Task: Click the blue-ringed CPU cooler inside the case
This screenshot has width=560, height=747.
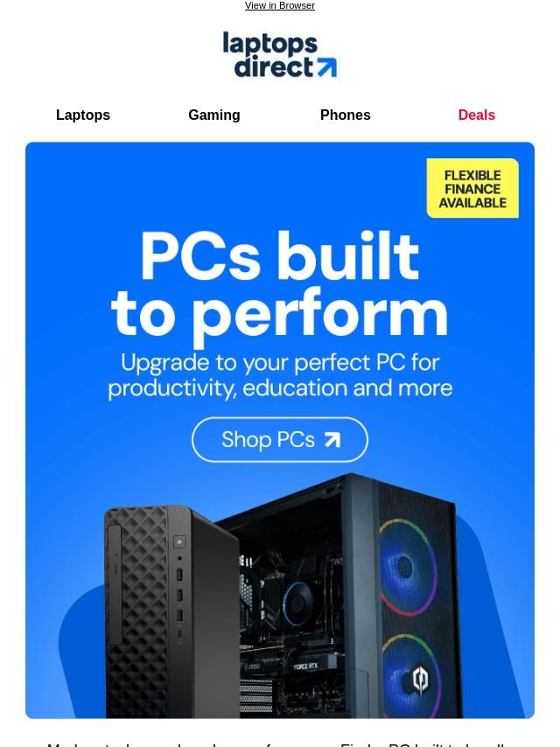Action: coord(297,602)
